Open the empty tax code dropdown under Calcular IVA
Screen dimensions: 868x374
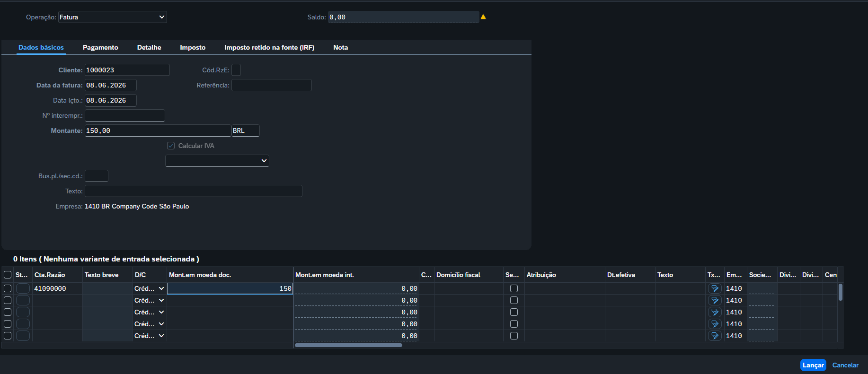pos(217,161)
